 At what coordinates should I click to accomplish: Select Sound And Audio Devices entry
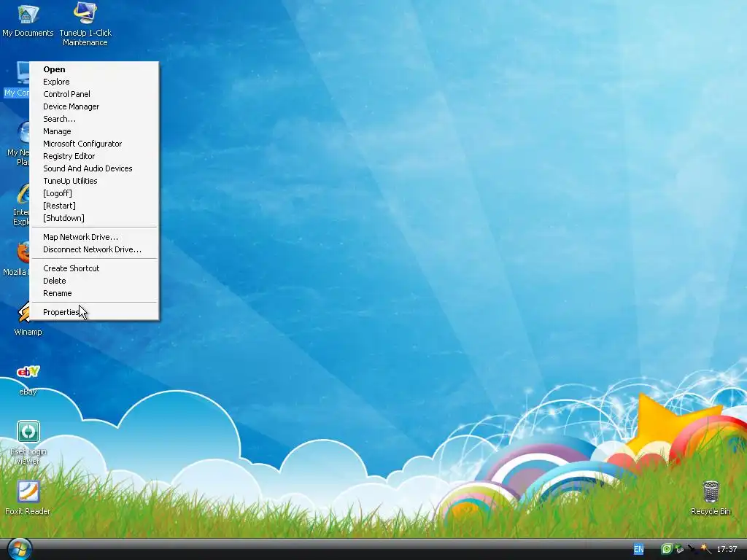(x=94, y=168)
